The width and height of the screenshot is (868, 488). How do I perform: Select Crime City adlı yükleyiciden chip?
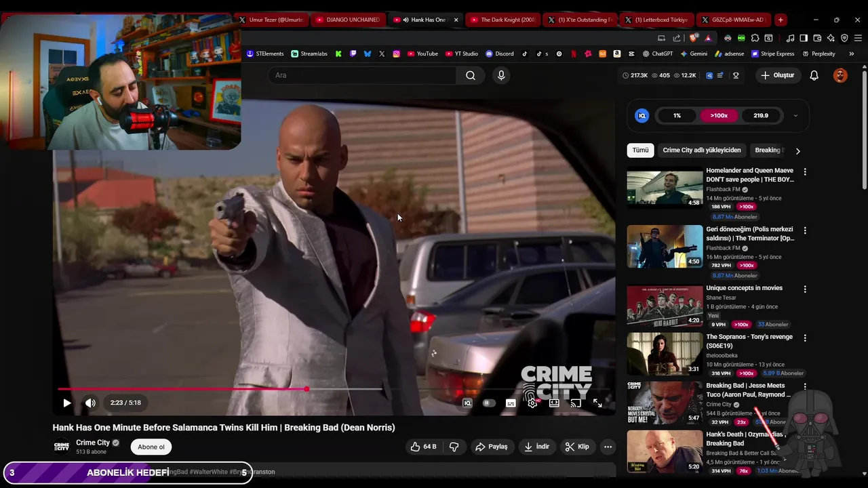pyautogui.click(x=702, y=150)
